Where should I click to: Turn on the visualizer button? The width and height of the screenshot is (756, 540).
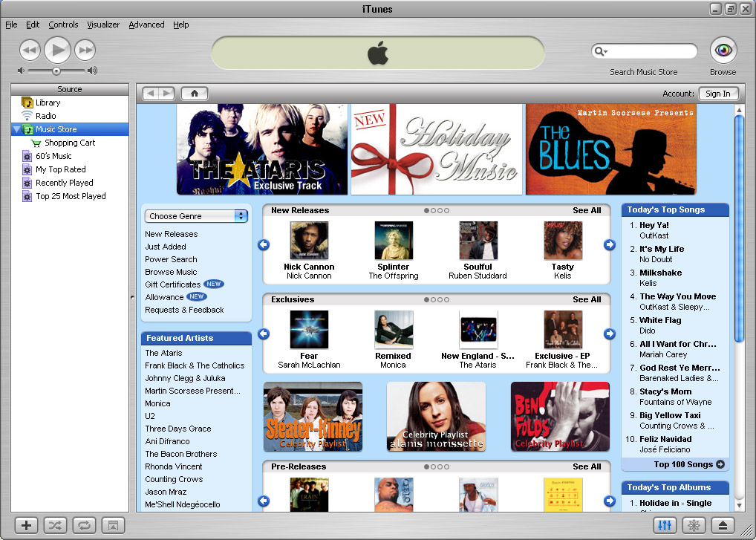[694, 525]
